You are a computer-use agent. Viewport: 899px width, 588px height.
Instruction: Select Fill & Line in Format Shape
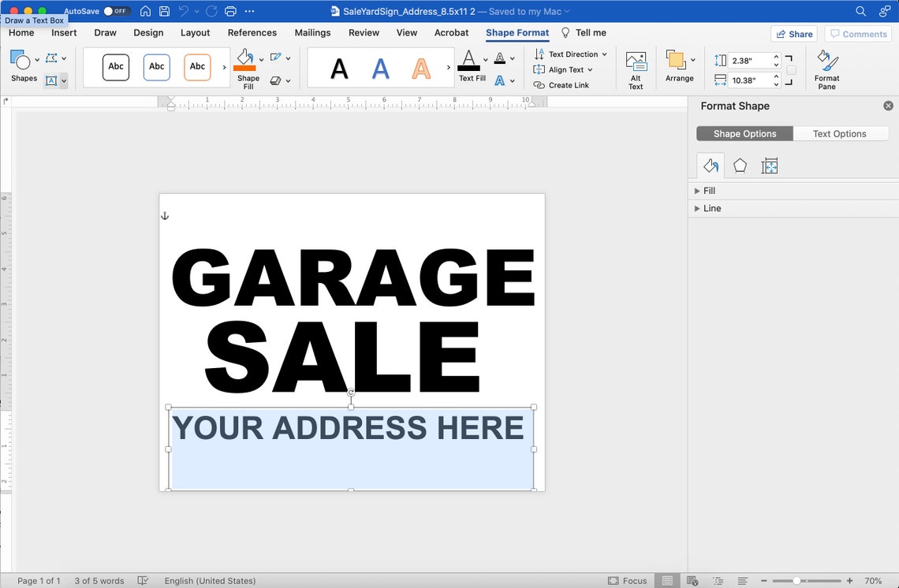click(709, 166)
